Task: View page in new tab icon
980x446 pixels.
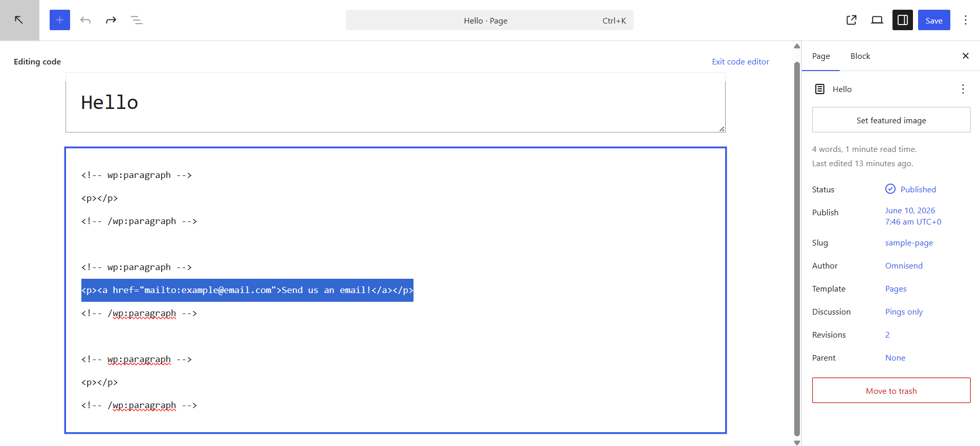Action: point(852,20)
